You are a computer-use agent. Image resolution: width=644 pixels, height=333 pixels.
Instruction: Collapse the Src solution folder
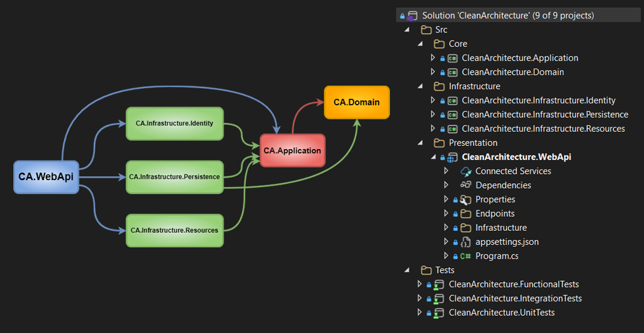(406, 30)
